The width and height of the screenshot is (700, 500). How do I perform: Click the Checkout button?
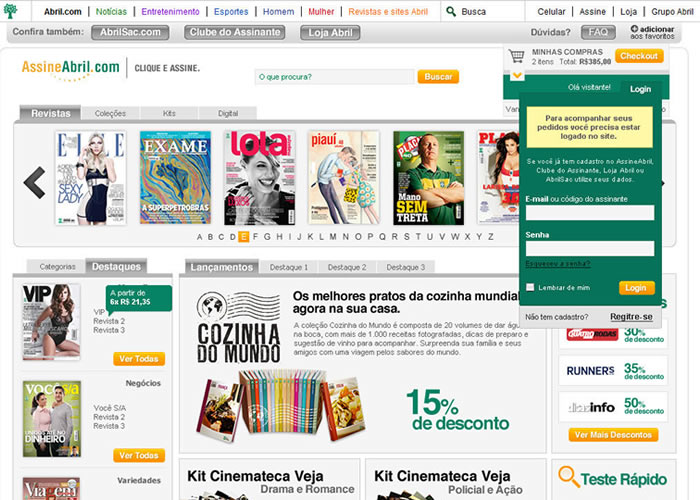point(639,56)
